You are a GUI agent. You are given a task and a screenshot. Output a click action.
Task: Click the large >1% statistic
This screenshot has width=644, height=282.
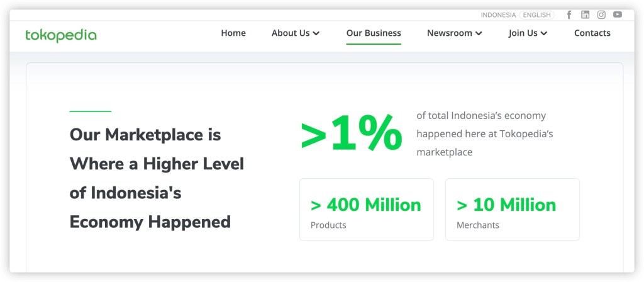[351, 134]
